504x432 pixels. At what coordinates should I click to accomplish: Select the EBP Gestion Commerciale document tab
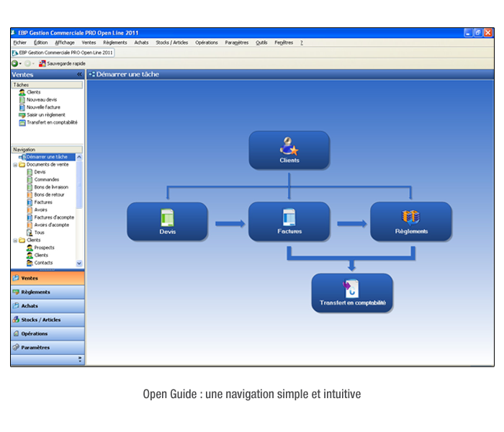62,53
